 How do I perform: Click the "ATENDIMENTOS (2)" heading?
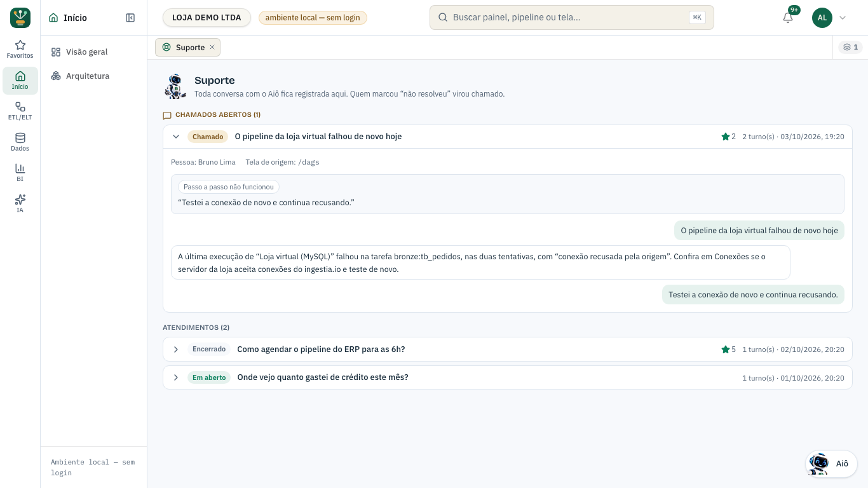(x=196, y=328)
